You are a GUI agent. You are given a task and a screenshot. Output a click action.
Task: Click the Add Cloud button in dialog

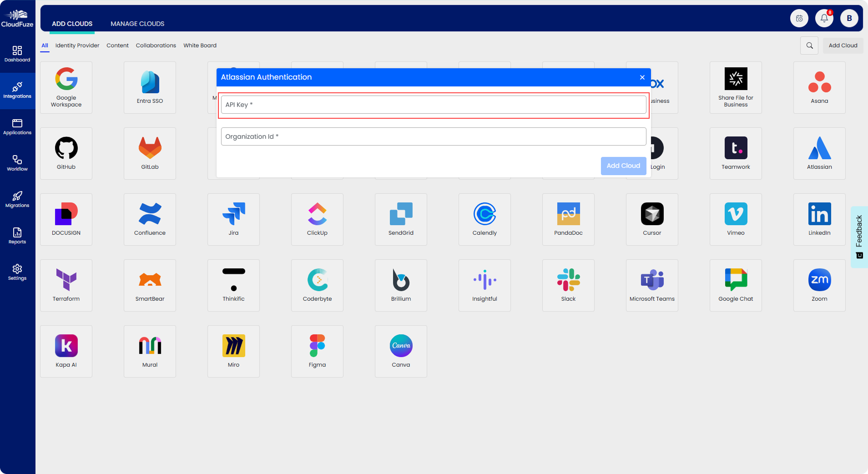[623, 166]
